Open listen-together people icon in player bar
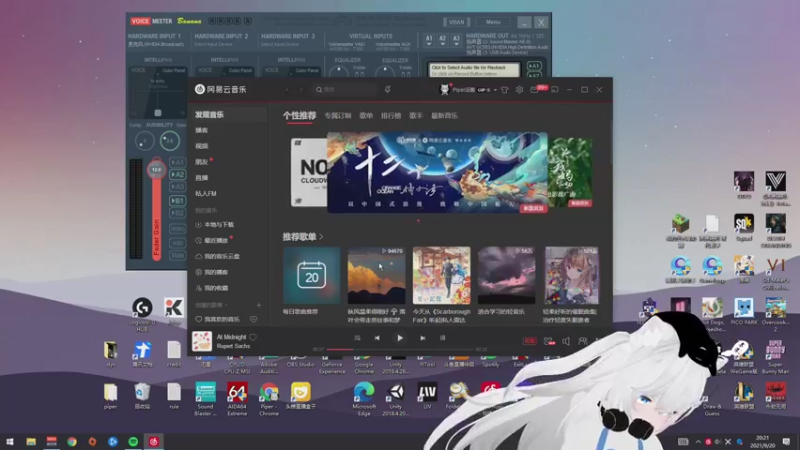800x450 pixels. (x=583, y=341)
